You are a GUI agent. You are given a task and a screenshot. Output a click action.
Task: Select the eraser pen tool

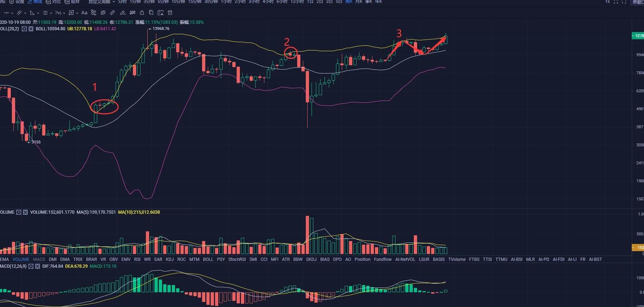click(123, 13)
